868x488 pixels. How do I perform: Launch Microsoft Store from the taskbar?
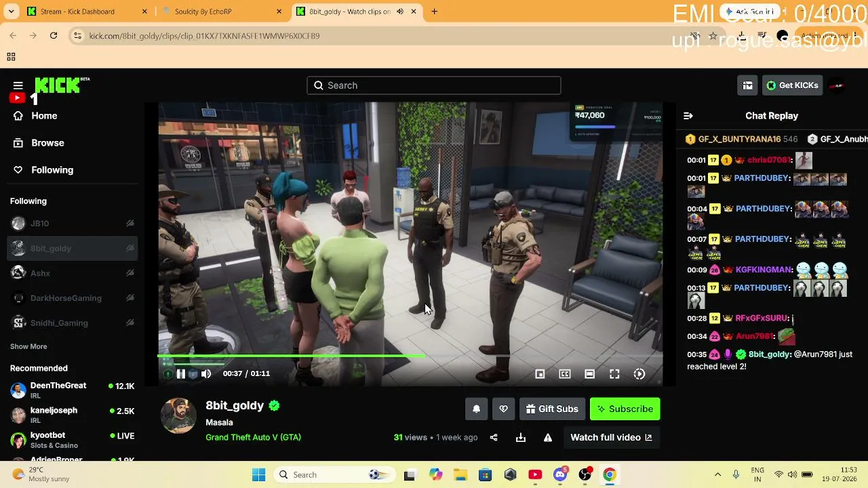coord(486,475)
